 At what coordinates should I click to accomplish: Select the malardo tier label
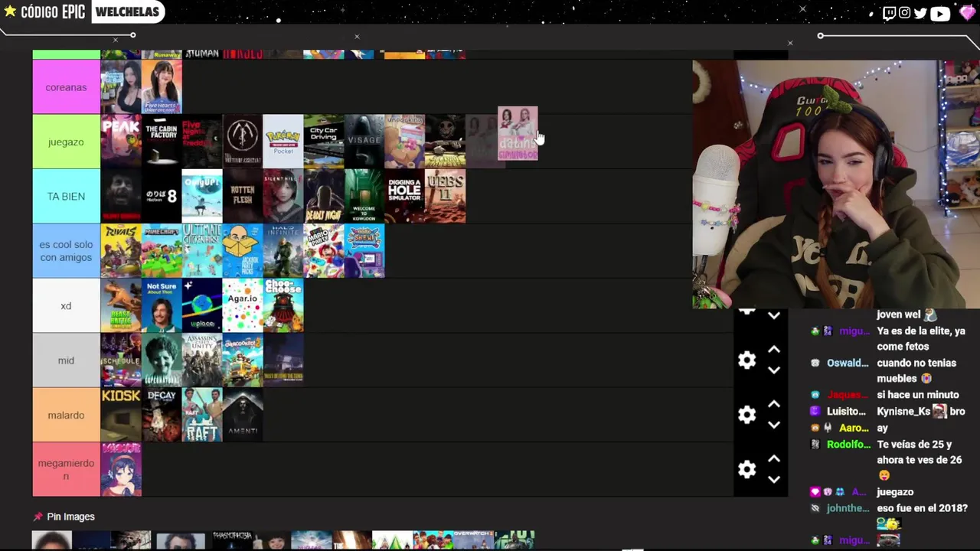[66, 415]
